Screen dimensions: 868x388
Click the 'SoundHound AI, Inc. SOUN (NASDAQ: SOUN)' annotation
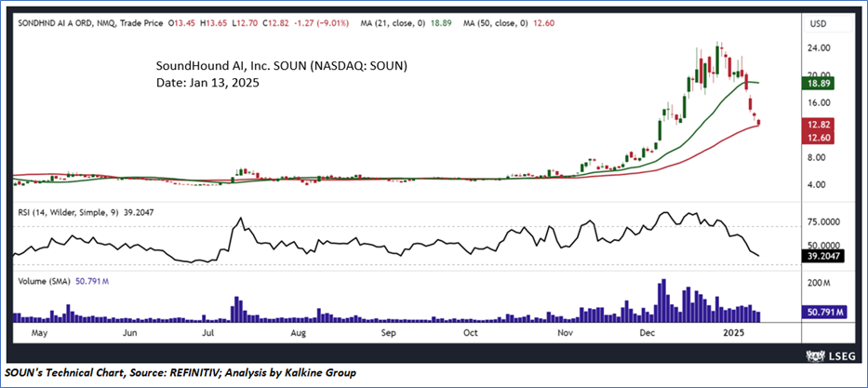pyautogui.click(x=282, y=66)
